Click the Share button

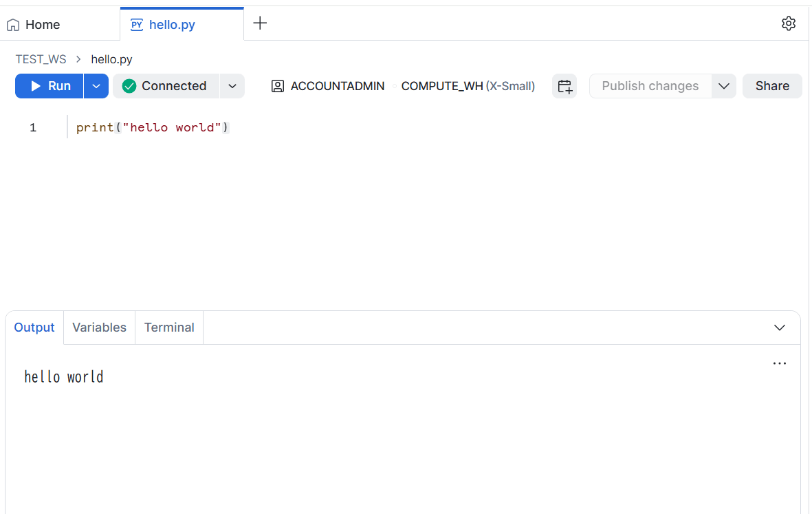pos(772,86)
